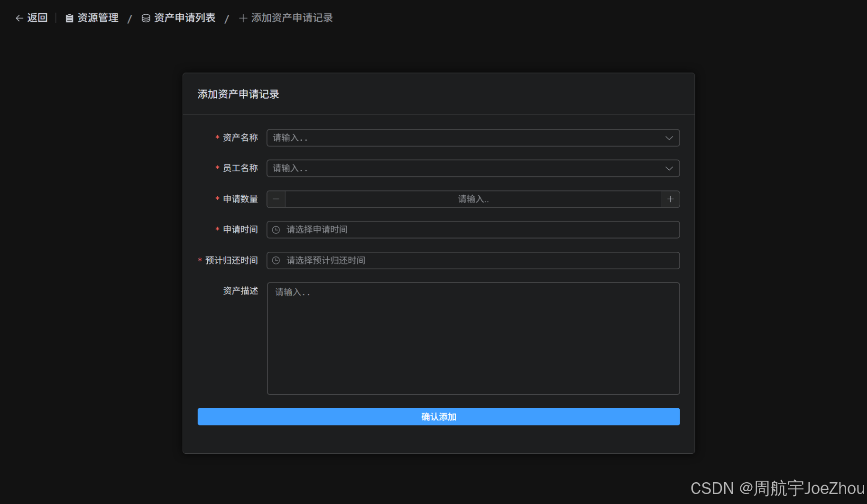Image resolution: width=867 pixels, height=504 pixels.
Task: Click the 预计归还时间 field label
Action: pos(231,260)
